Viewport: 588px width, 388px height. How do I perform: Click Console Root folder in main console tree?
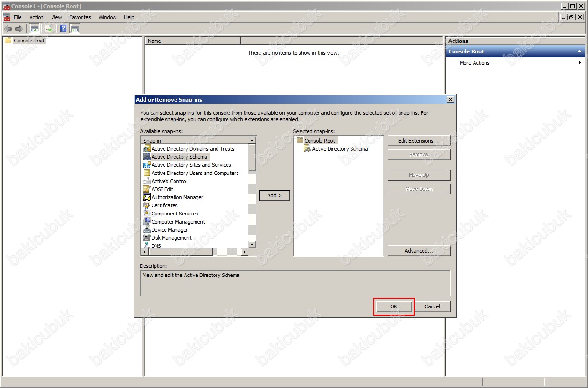[25, 41]
